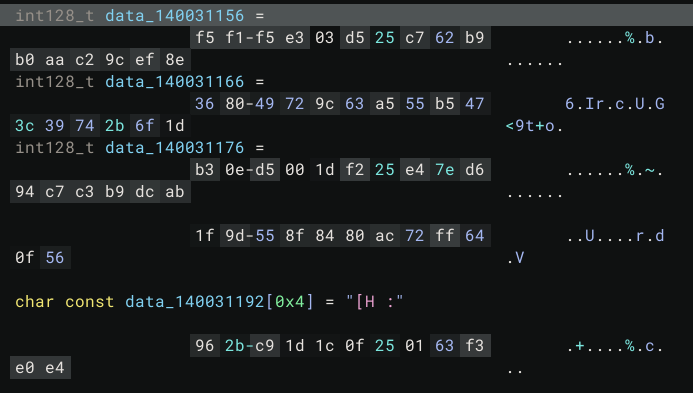Select hex byte 8e
The image size is (693, 393).
click(175, 60)
